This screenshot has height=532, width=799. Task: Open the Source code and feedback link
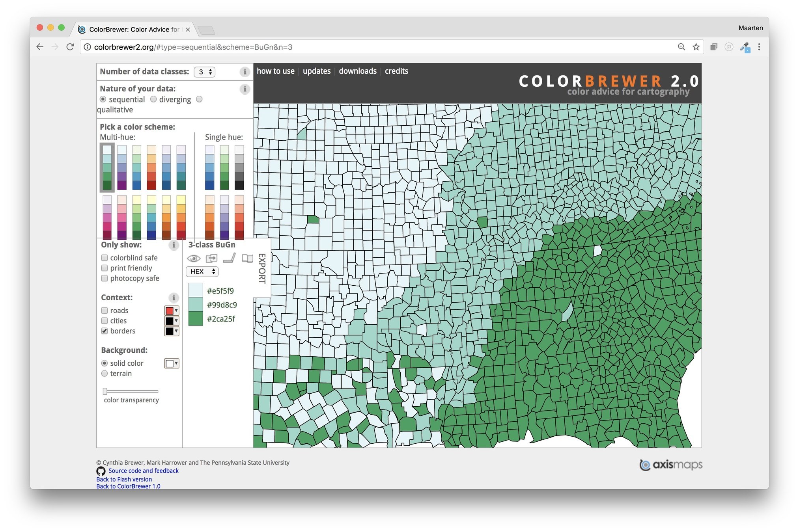pos(143,471)
